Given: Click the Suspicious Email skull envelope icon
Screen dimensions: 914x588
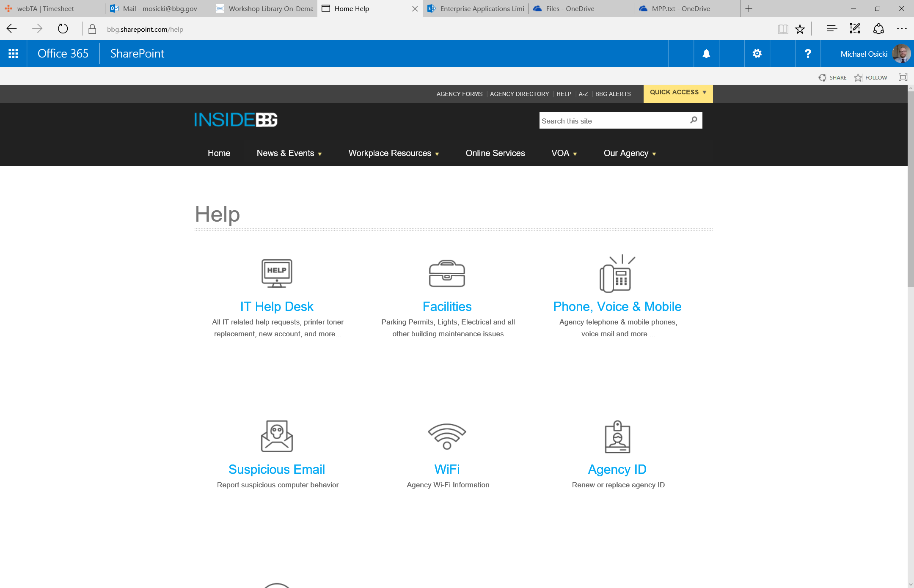Looking at the screenshot, I should click(277, 436).
